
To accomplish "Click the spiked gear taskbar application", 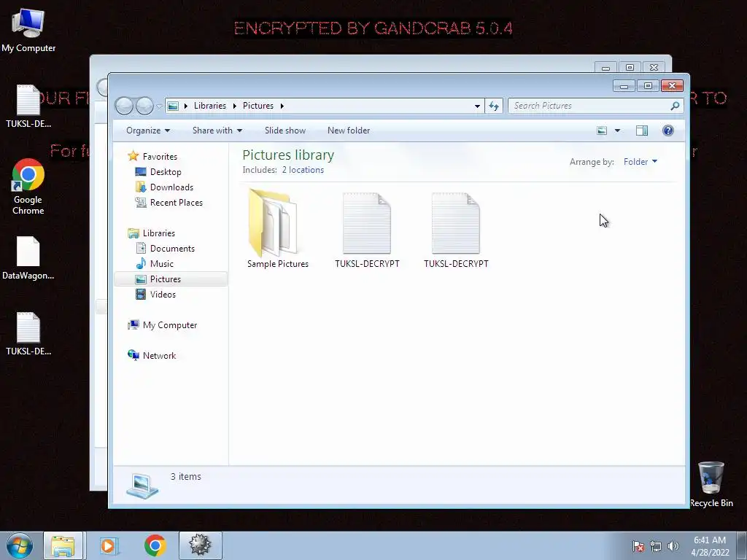I will [200, 545].
